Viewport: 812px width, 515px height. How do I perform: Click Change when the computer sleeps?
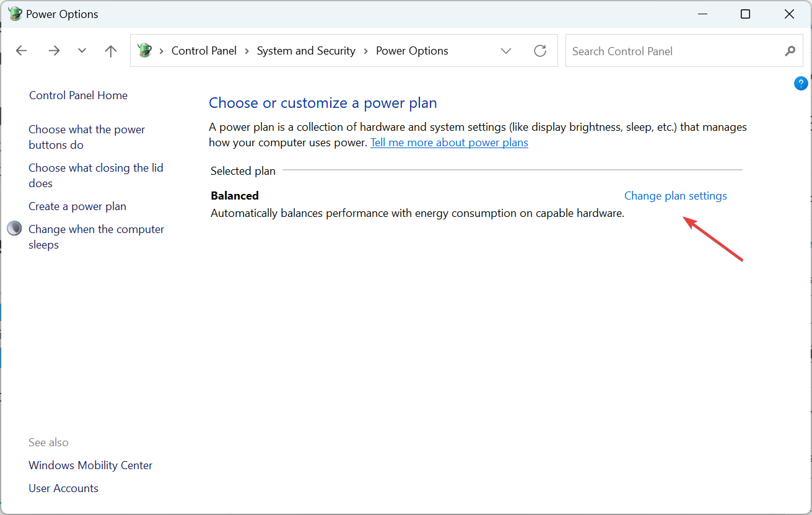pyautogui.click(x=96, y=236)
